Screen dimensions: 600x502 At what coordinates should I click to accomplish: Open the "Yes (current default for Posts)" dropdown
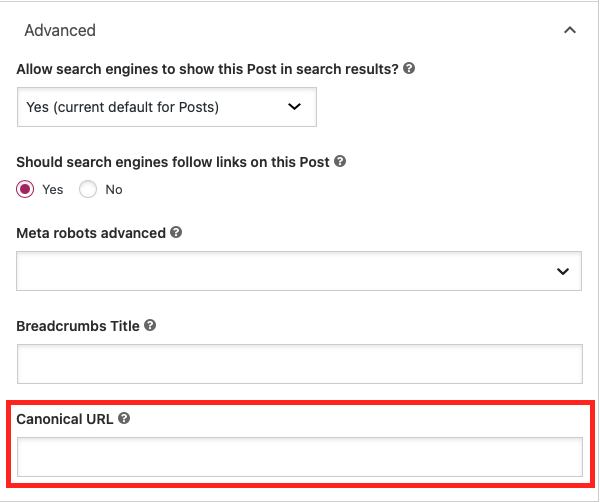click(x=166, y=107)
